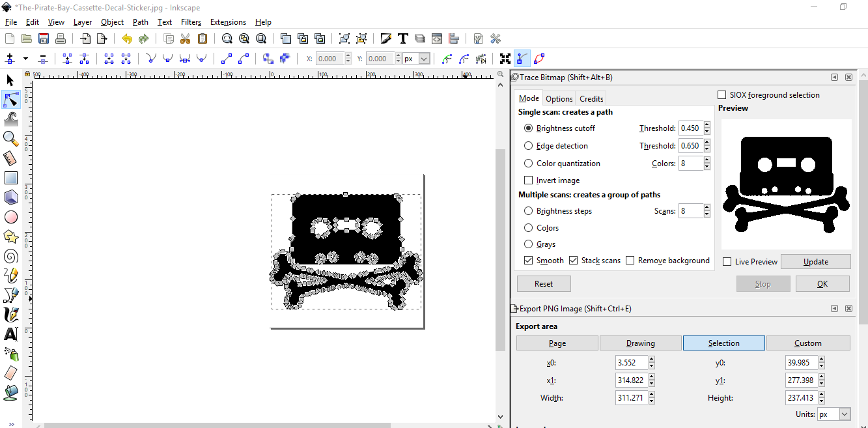Open Fill and Stroke dialog icon
This screenshot has height=428, width=868.
pyautogui.click(x=386, y=38)
